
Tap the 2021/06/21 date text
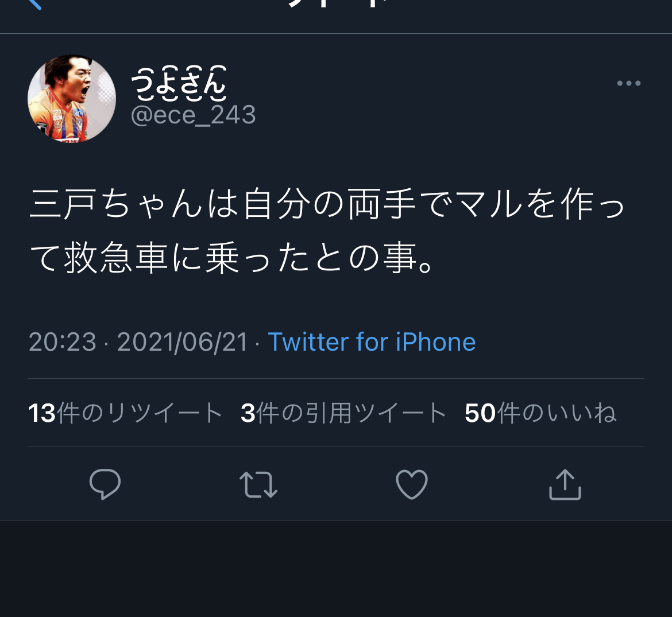(183, 342)
